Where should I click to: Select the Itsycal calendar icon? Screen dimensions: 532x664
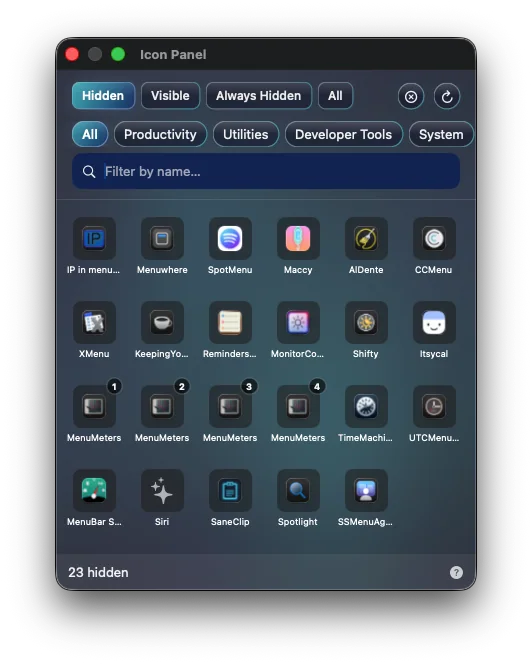(434, 322)
